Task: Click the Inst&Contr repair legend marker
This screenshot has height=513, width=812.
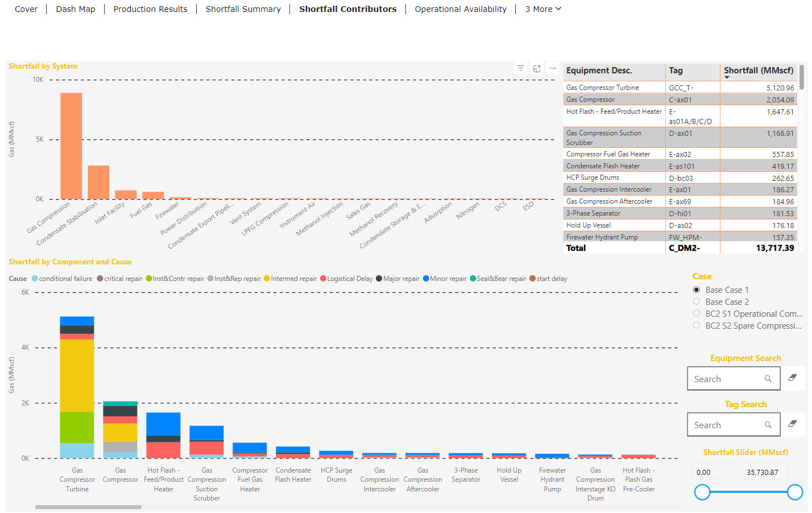Action: click(148, 279)
